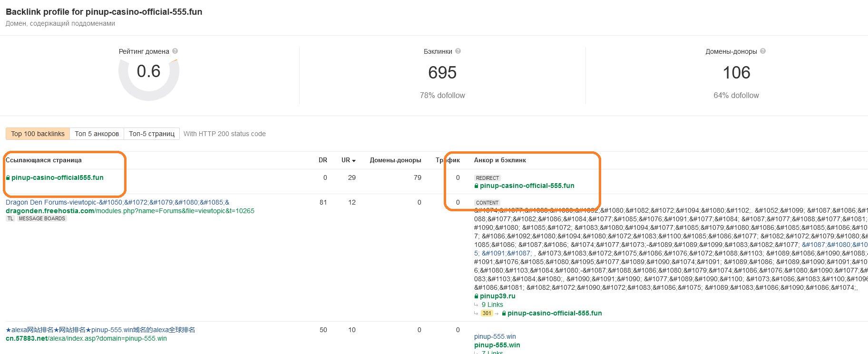The image size is (868, 354).
Task: Click the 78% dofollow text
Action: coord(442,95)
